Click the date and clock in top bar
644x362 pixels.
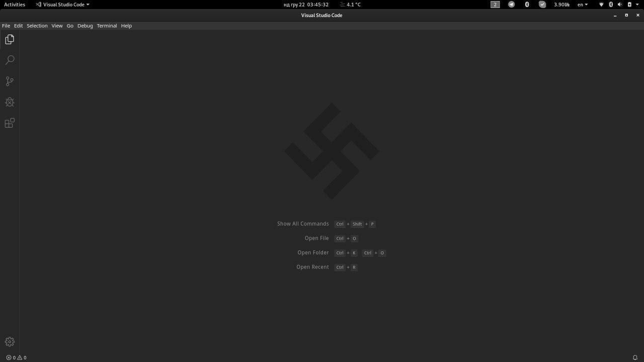(306, 5)
